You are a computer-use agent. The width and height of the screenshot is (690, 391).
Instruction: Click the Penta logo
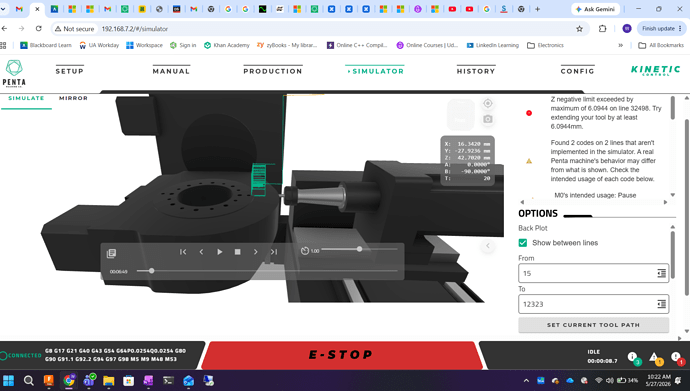coord(14,73)
